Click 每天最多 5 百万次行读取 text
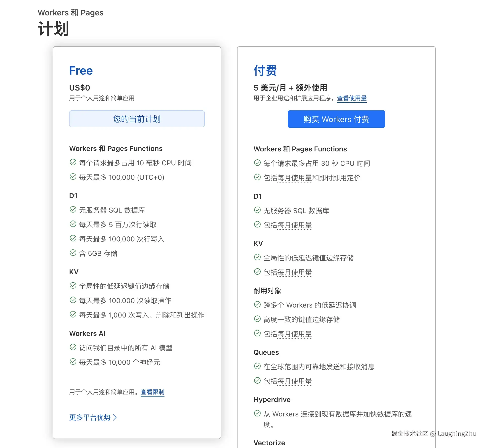Viewport: 487px width, 448px height. pos(118,224)
